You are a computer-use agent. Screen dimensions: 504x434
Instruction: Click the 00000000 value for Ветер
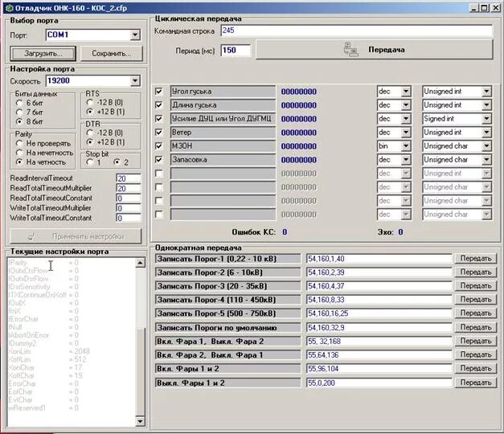tap(299, 133)
